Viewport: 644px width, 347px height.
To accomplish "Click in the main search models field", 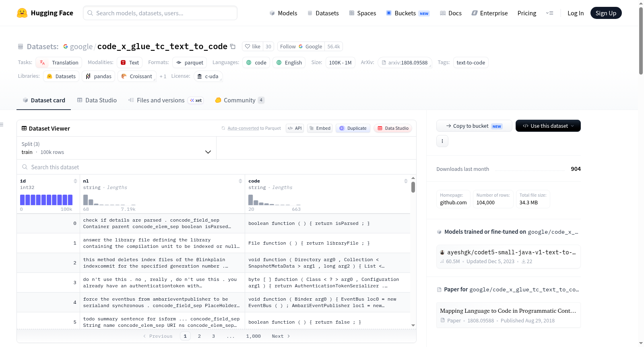I will [160, 13].
